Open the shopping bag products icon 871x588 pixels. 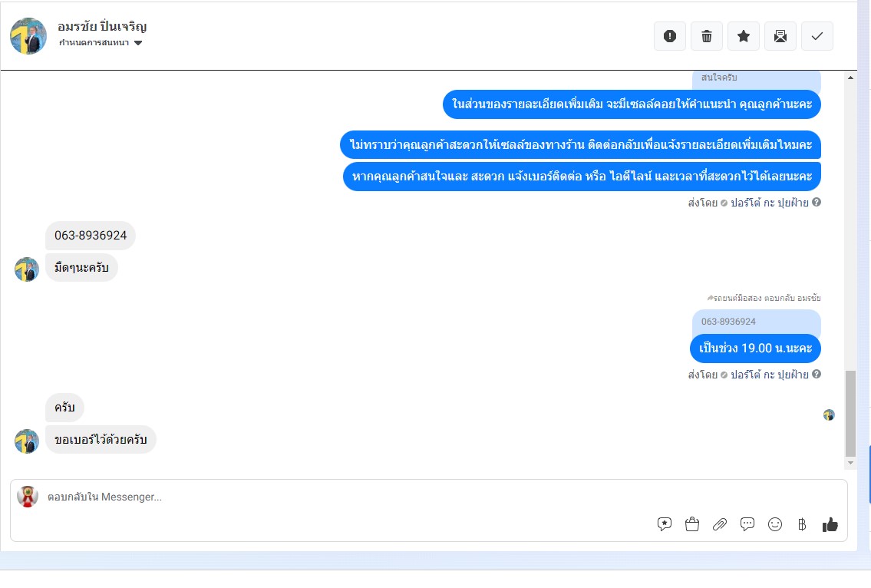[692, 524]
